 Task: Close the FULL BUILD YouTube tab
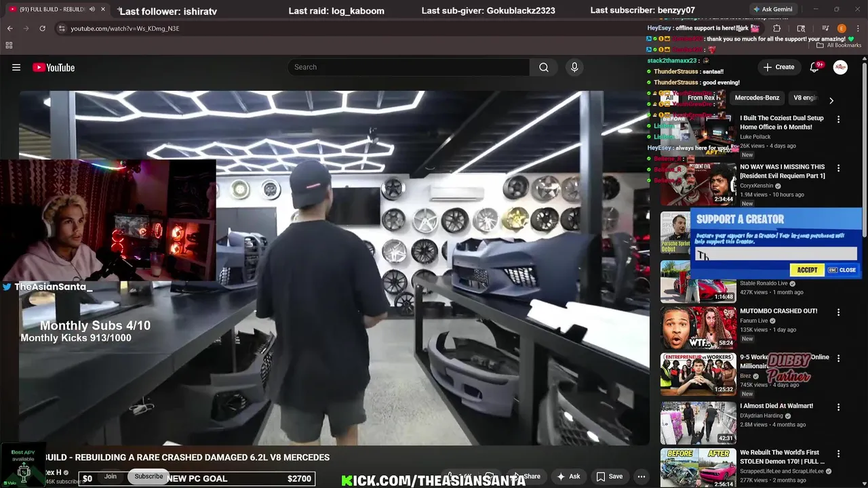click(x=103, y=9)
